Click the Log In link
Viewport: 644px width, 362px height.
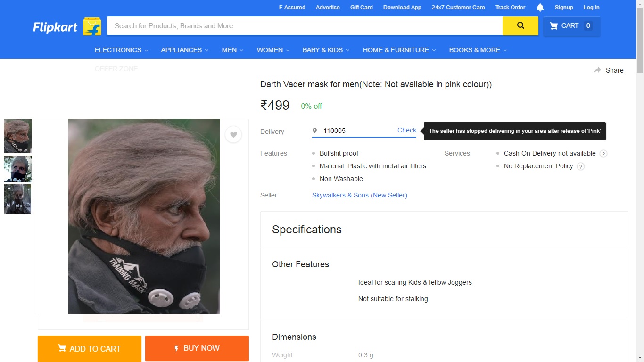click(x=591, y=8)
